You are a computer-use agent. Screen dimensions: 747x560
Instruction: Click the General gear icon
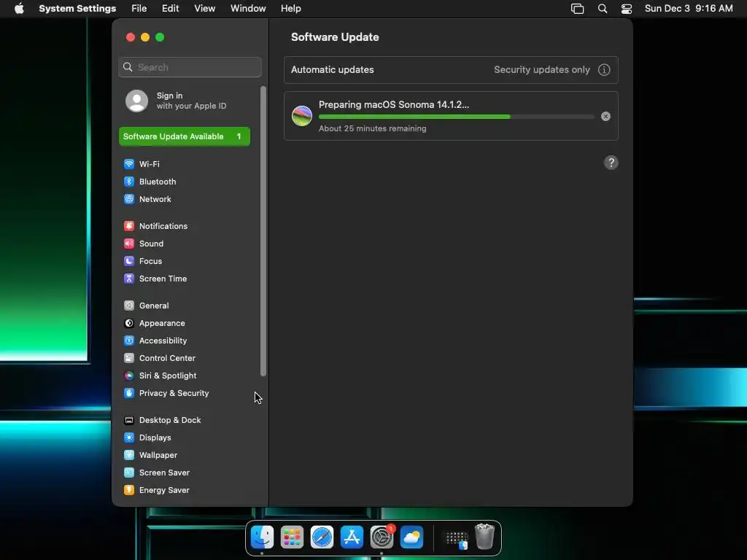[x=129, y=306]
